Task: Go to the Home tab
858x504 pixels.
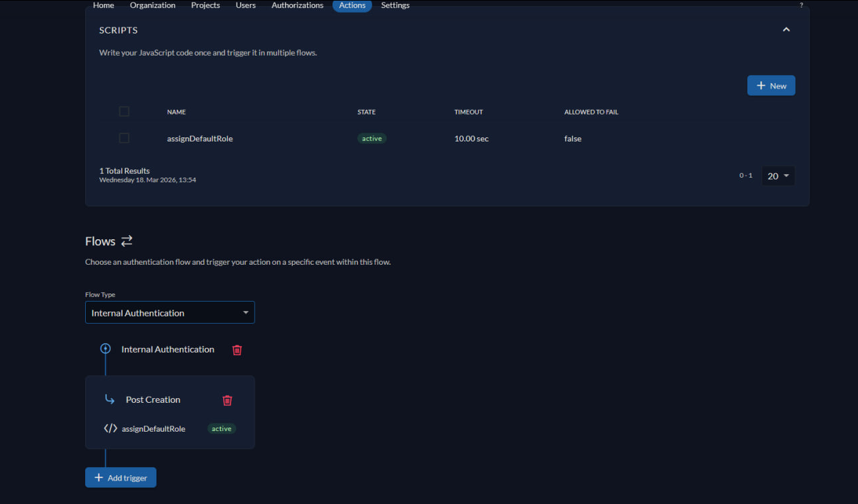Action: pyautogui.click(x=103, y=5)
